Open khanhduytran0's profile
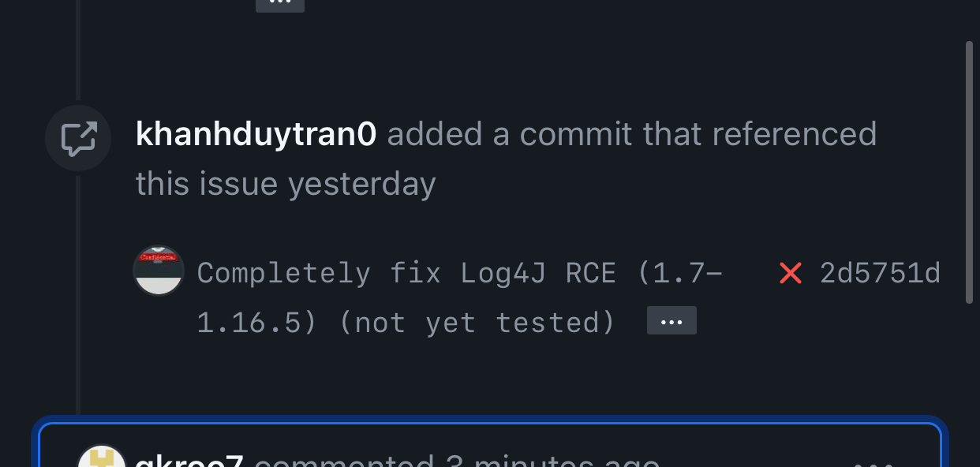 click(256, 133)
